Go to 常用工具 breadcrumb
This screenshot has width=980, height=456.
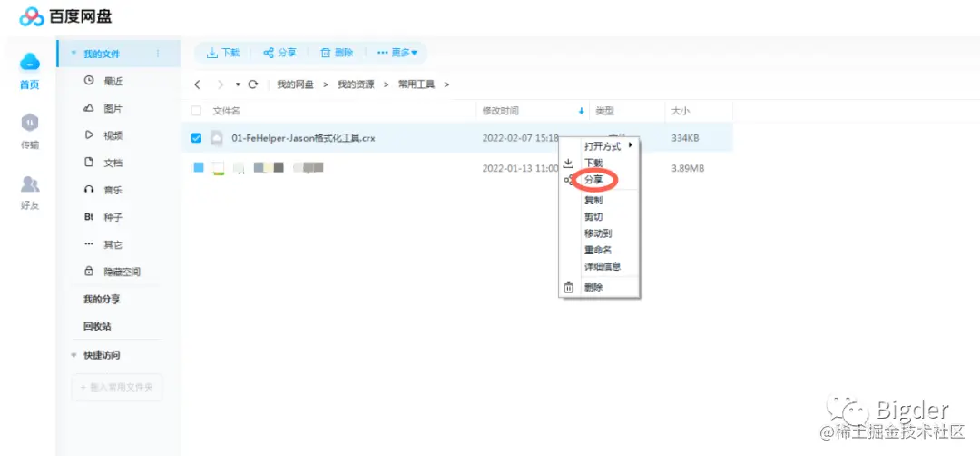416,84
